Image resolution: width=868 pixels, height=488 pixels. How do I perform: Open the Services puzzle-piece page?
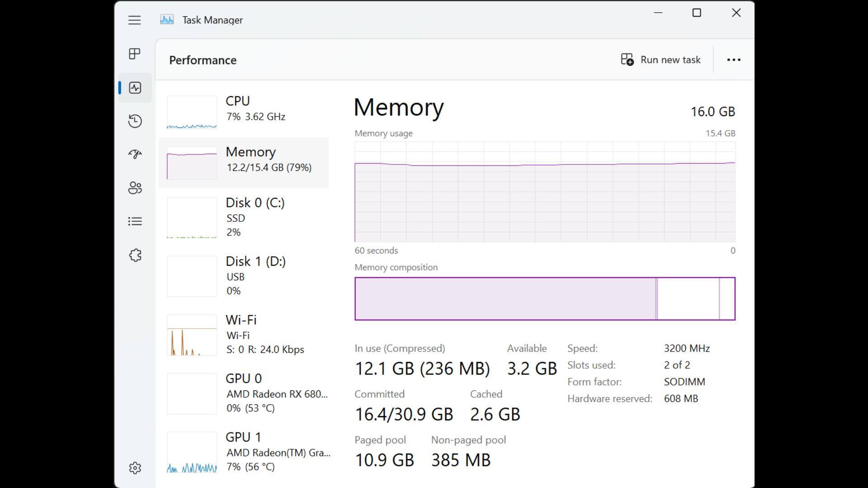pos(135,255)
